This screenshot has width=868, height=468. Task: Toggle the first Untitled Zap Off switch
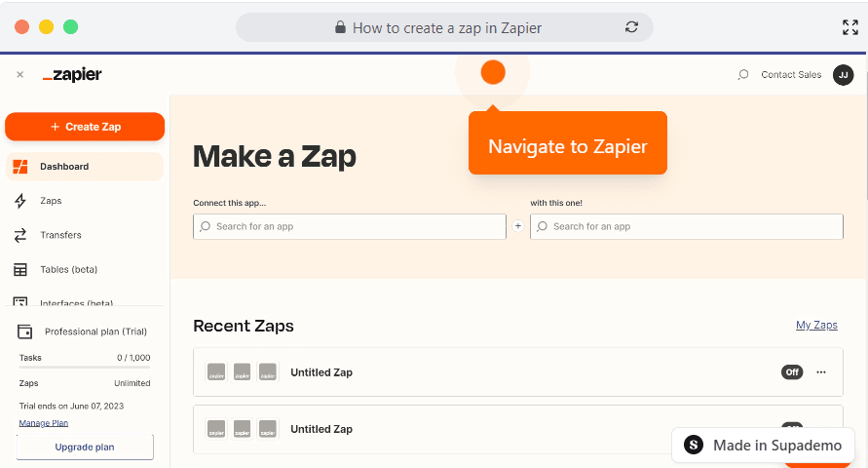(x=792, y=372)
